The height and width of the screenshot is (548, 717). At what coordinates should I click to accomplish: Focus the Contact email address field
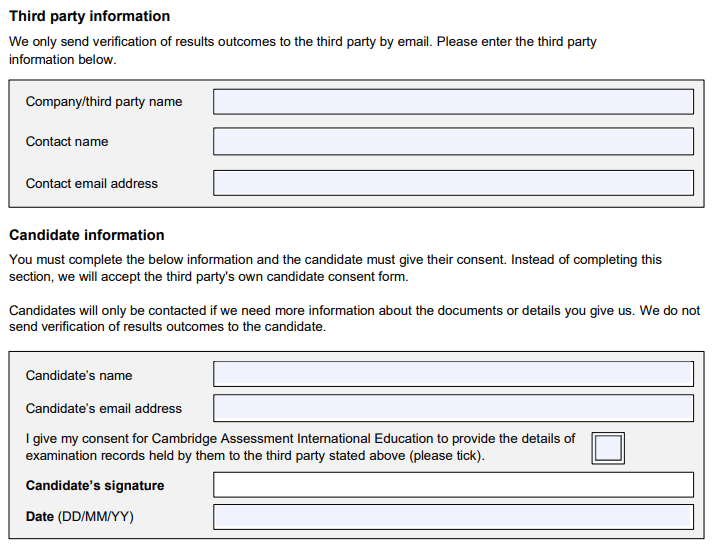(x=453, y=183)
